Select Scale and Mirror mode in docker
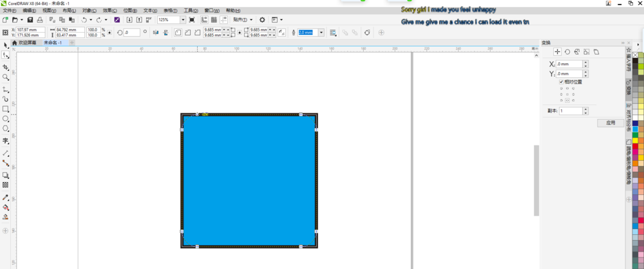Viewport: 644px width, 269px height. coord(576,51)
